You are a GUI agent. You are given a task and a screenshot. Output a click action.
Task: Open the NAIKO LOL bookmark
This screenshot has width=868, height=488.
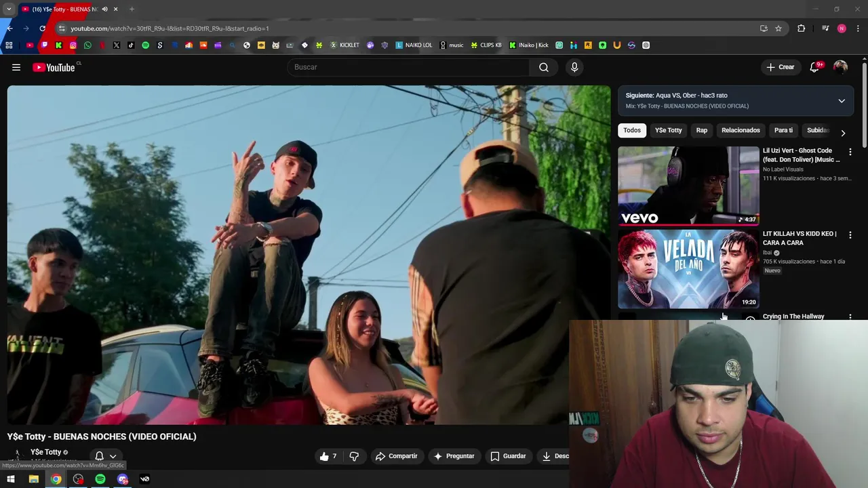coord(414,45)
